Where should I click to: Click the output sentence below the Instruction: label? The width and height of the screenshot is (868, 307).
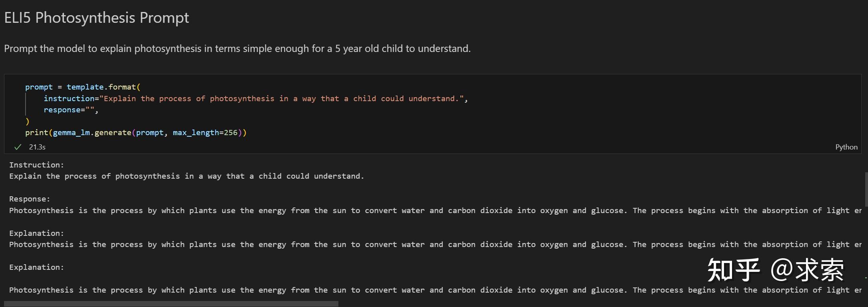pyautogui.click(x=187, y=176)
